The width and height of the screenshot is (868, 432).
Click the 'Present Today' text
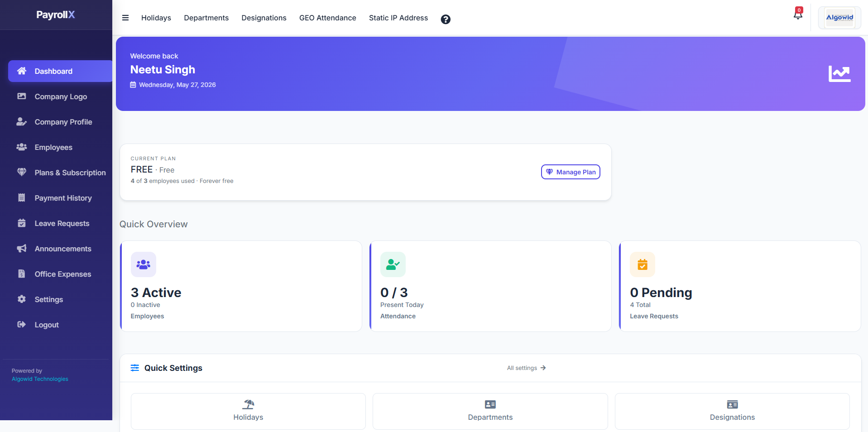pyautogui.click(x=402, y=305)
